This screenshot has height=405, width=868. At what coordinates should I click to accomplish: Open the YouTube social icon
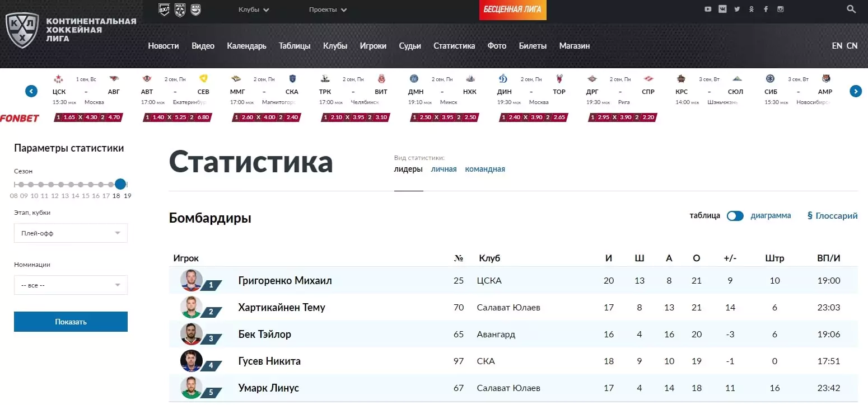(x=708, y=9)
